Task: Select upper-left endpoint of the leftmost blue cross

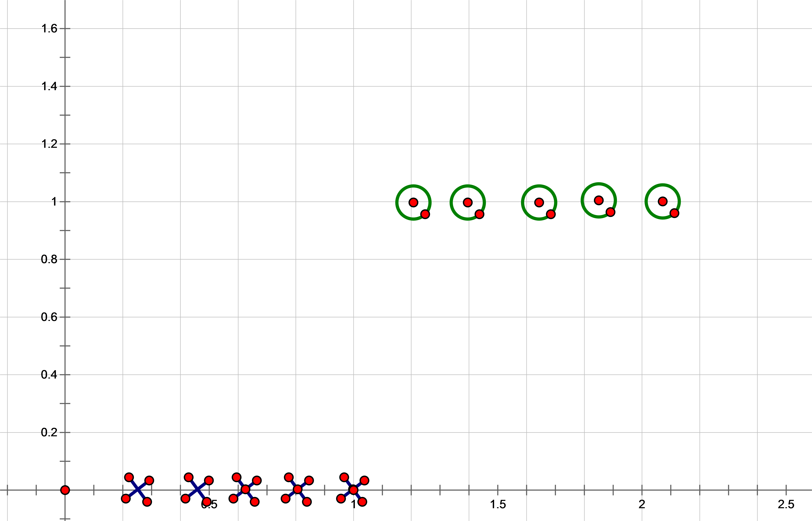Action: click(x=129, y=477)
